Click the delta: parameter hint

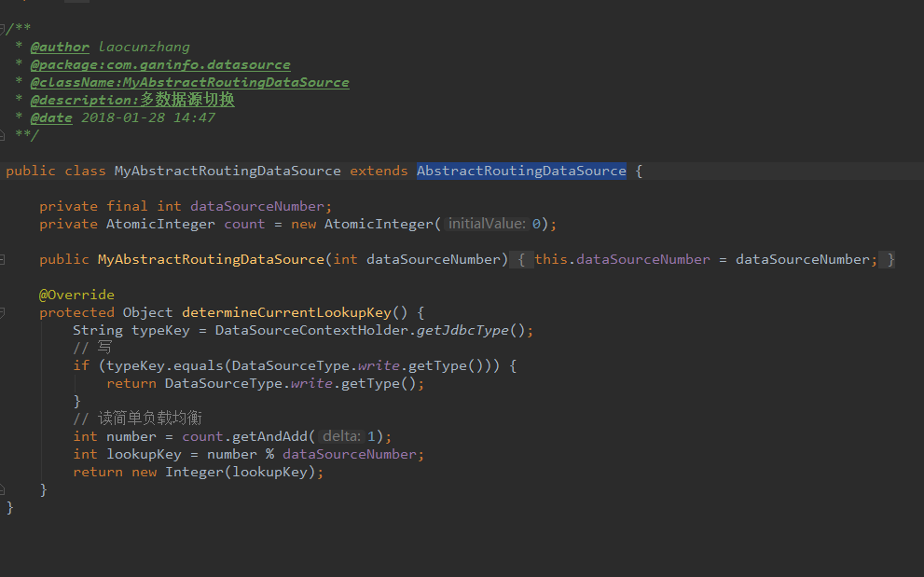[x=341, y=436]
